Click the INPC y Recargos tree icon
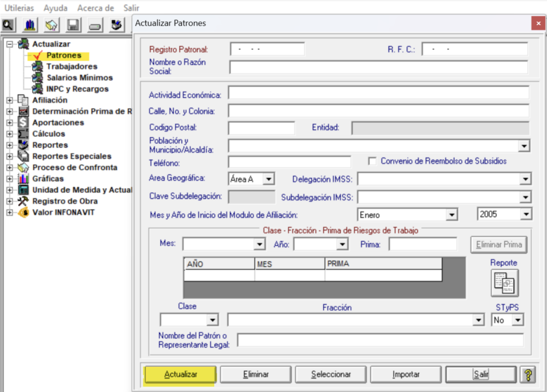Image resolution: width=547 pixels, height=392 pixels. [37, 89]
